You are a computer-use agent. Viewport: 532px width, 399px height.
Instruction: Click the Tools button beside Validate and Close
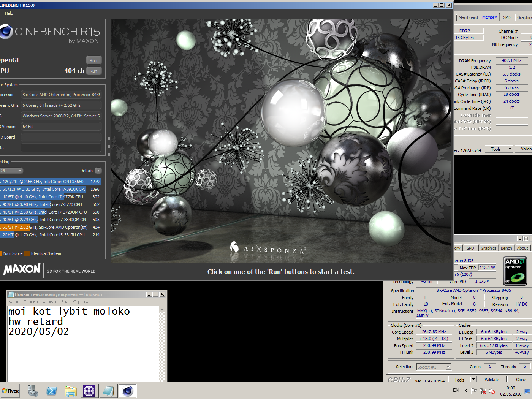coord(459,379)
